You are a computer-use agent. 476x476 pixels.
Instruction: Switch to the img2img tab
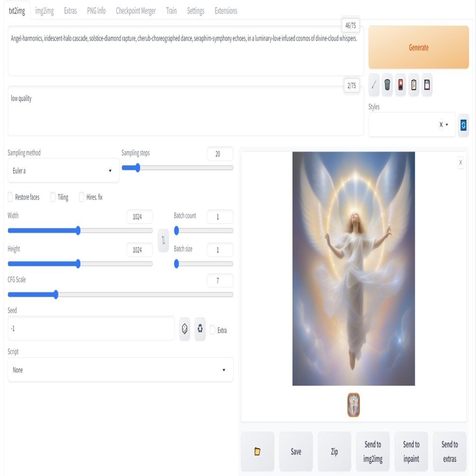(44, 10)
